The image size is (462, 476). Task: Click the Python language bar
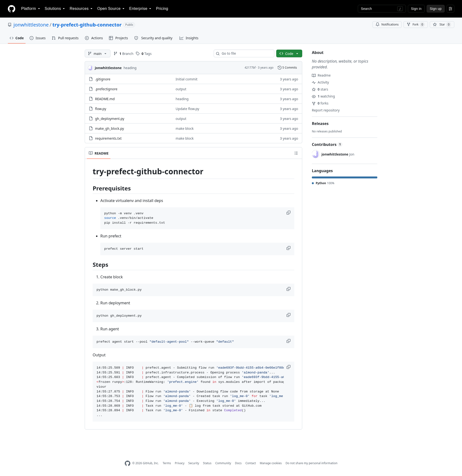(344, 177)
